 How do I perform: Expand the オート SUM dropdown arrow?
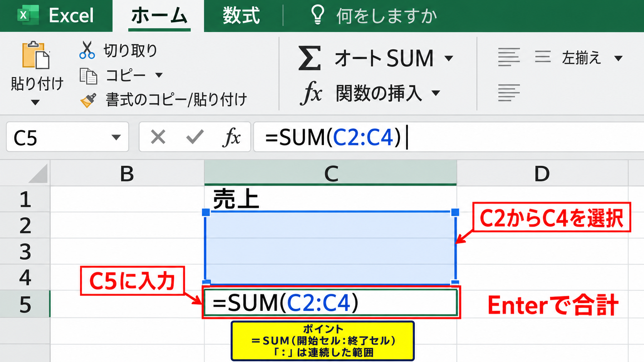coord(449,58)
